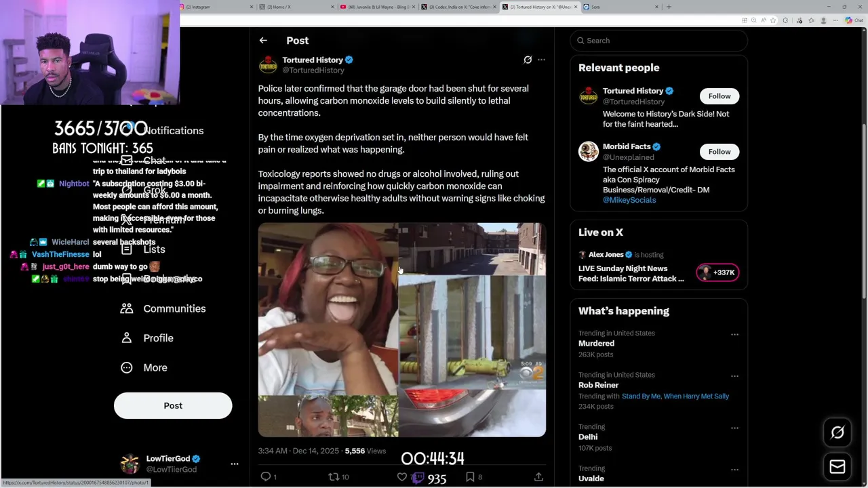Viewport: 868px width, 488px height.
Task: Click the Tortured History post avatar
Action: 268,65
